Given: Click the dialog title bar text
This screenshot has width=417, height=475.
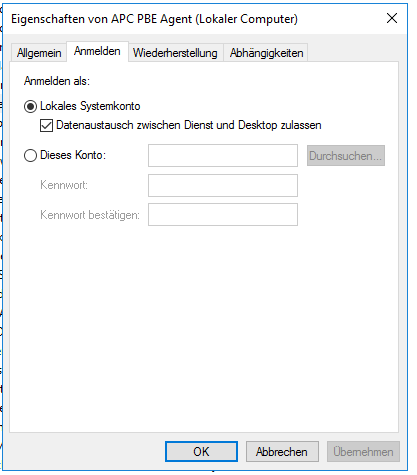Looking at the screenshot, I should (154, 19).
